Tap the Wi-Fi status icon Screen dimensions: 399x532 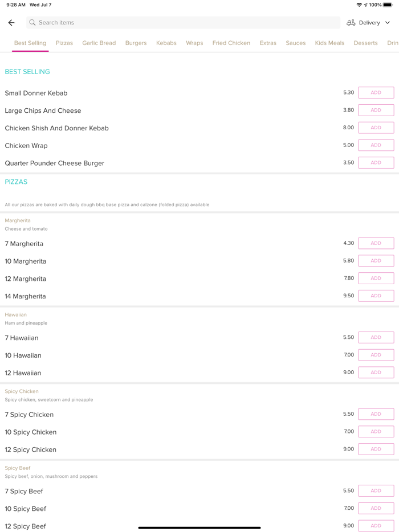[359, 5]
